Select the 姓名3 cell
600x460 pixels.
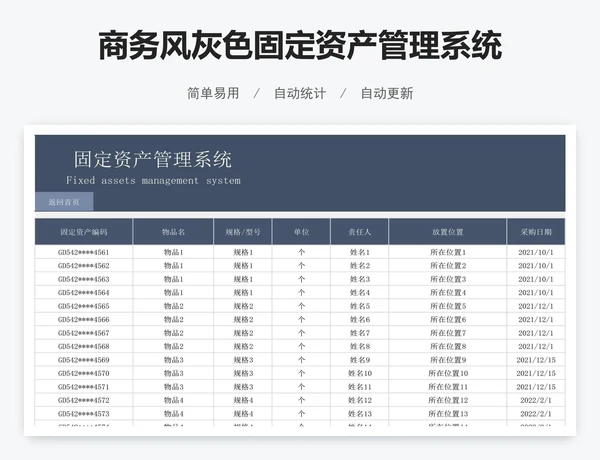[360, 279]
